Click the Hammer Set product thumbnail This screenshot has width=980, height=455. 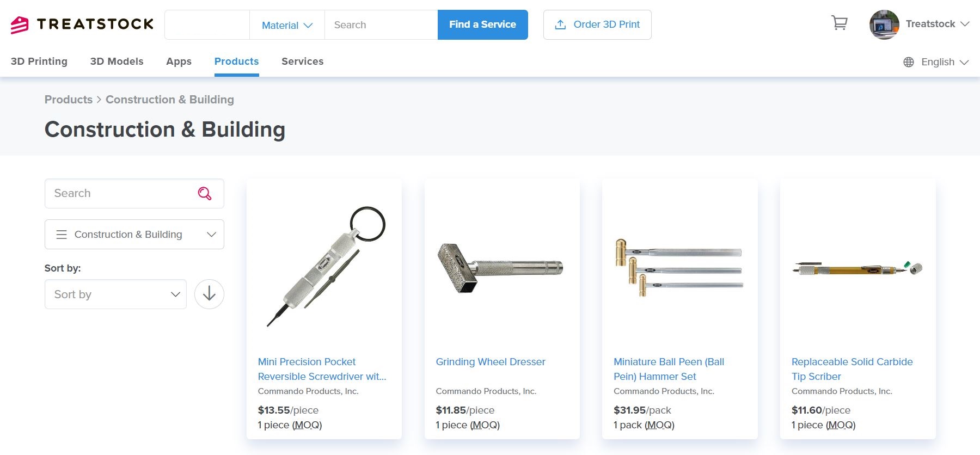coord(679,267)
